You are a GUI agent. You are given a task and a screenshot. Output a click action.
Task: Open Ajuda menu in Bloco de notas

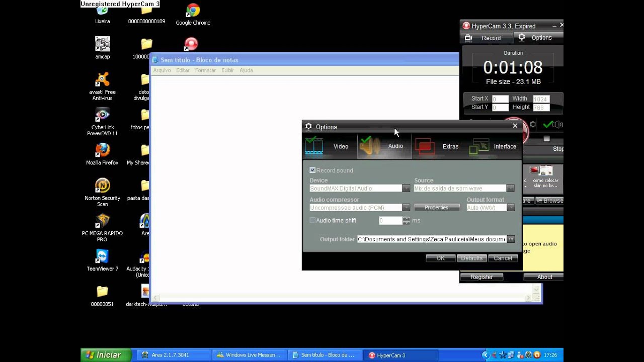[x=246, y=70]
